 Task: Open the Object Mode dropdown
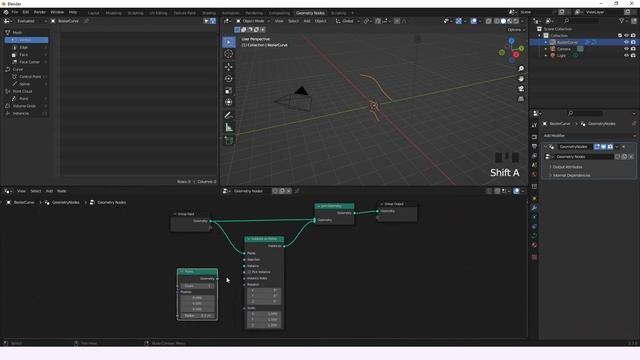pyautogui.click(x=253, y=21)
